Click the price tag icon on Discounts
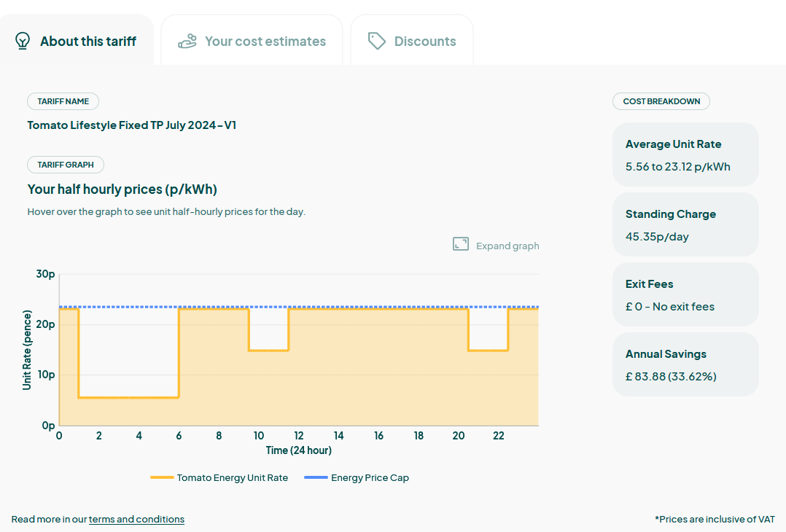 point(376,41)
